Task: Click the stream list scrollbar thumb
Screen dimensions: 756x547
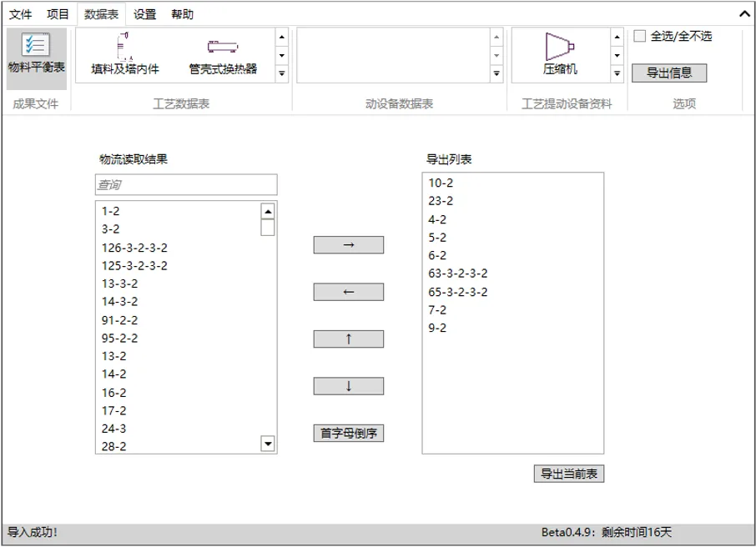Action: pos(268,228)
